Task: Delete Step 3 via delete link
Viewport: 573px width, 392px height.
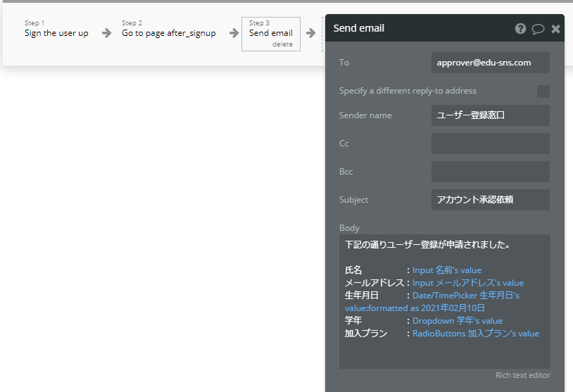Action: [282, 44]
